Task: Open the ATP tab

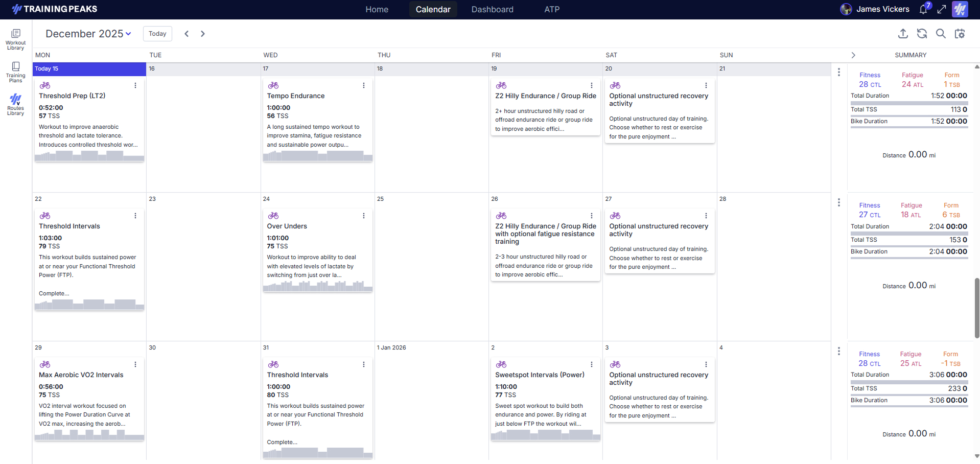Action: pyautogui.click(x=552, y=9)
